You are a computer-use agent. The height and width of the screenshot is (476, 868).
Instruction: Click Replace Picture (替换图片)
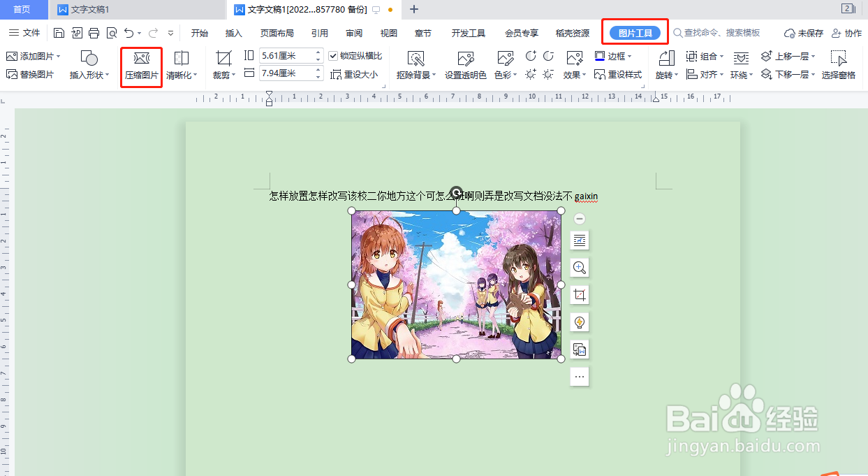pyautogui.click(x=30, y=74)
